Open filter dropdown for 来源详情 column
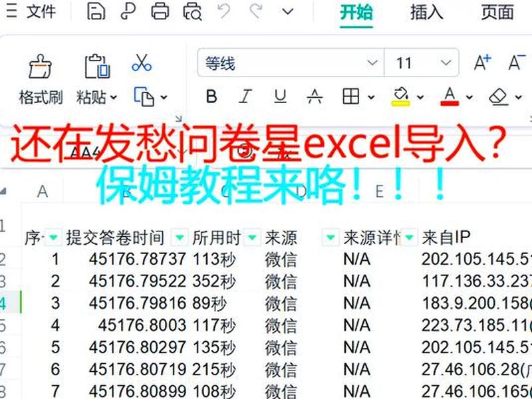This screenshot has height=399, width=532. click(409, 237)
